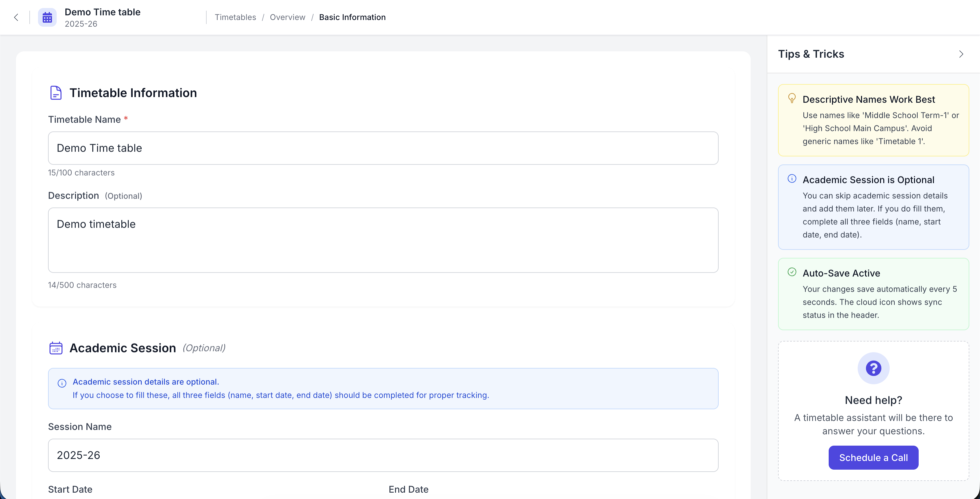Viewport: 980px width, 499px height.
Task: Click the End Date label area
Action: 408,489
